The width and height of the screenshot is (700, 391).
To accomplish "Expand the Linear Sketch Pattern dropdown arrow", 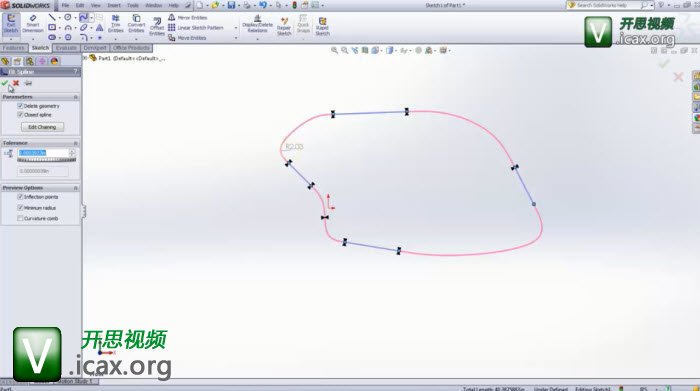I will [x=236, y=28].
